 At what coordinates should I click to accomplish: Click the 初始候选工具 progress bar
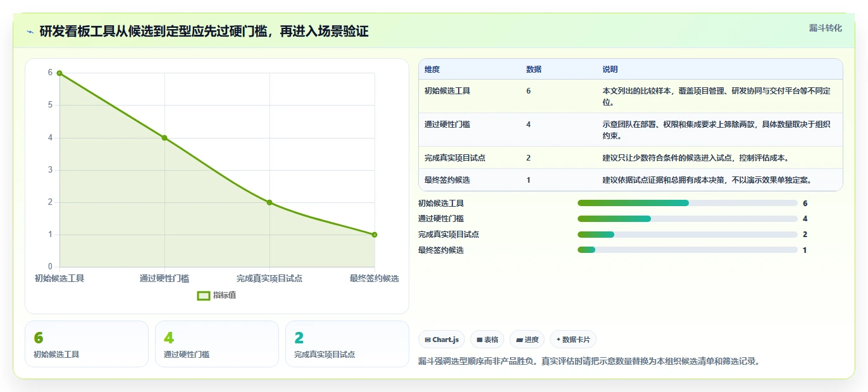click(688, 203)
